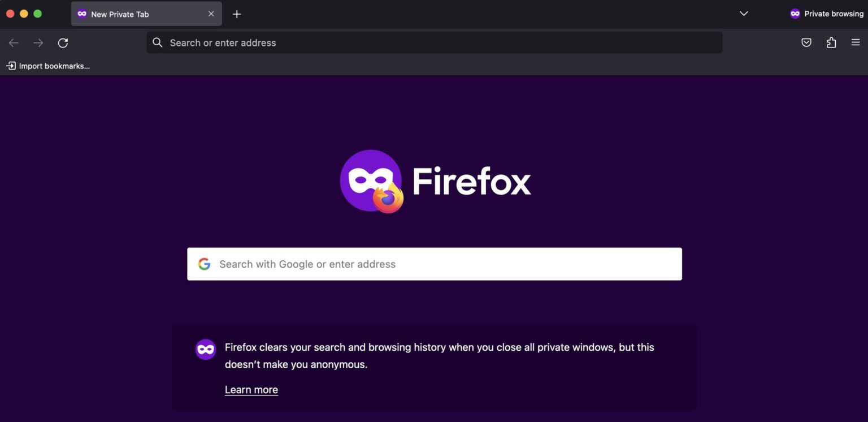This screenshot has width=868, height=422.
Task: Open the application hamburger menu
Action: (856, 42)
